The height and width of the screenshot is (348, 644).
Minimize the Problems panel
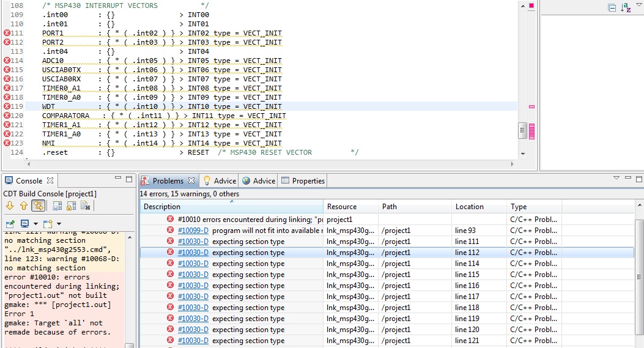628,178
